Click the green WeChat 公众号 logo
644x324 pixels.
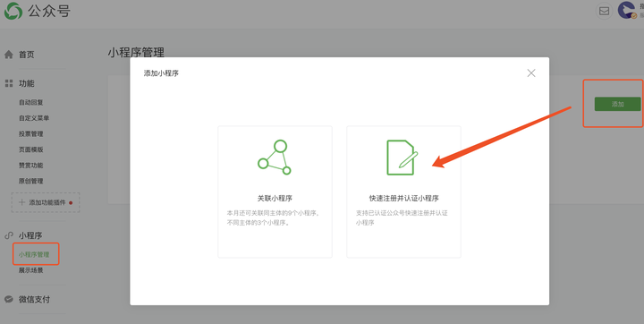click(13, 11)
